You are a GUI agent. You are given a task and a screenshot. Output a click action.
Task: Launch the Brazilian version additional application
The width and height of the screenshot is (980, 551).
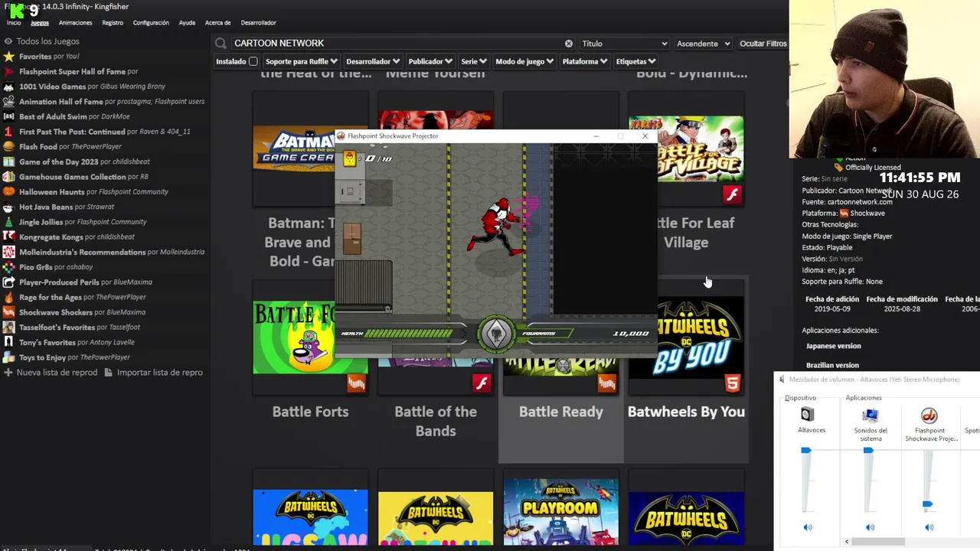832,366
